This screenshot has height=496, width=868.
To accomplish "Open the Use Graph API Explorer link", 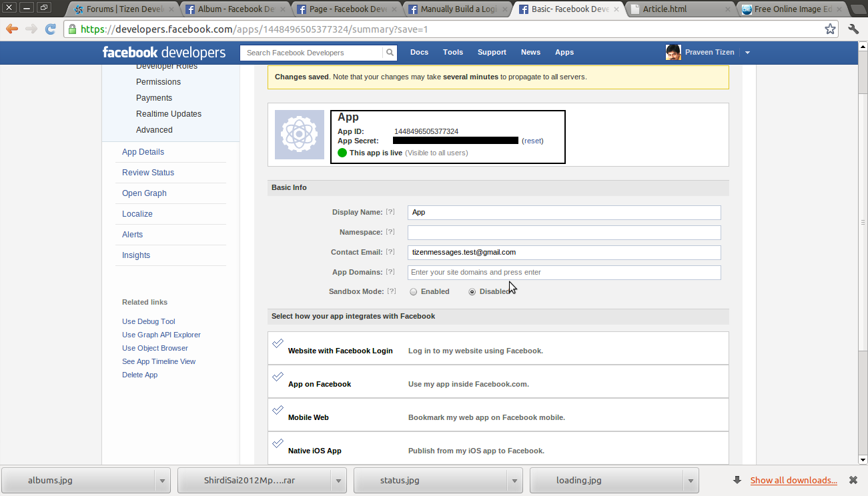I will 161,335.
